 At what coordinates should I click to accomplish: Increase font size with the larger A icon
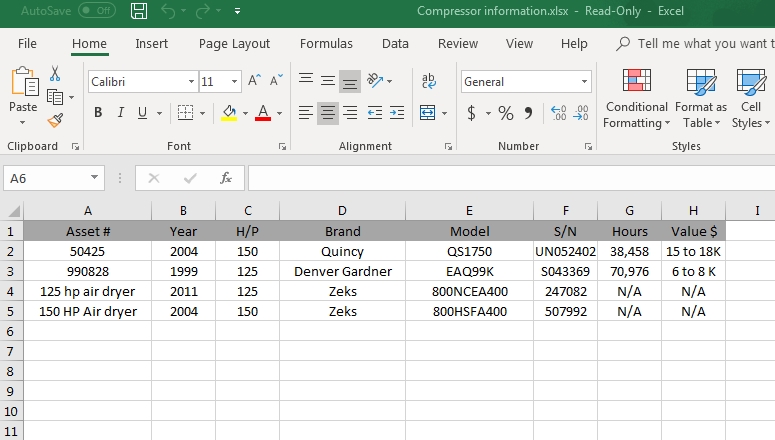coord(254,81)
